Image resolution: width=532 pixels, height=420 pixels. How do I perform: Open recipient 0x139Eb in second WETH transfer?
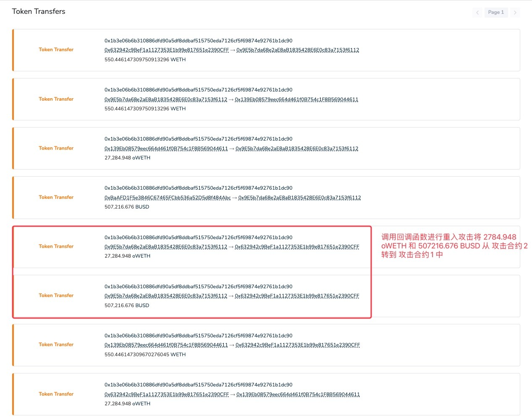296,99
